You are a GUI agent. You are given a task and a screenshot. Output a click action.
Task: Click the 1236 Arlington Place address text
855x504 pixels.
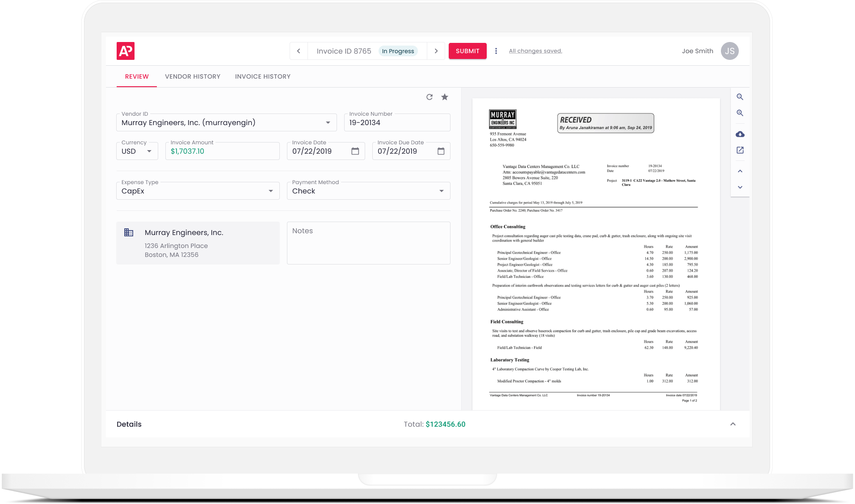(176, 246)
